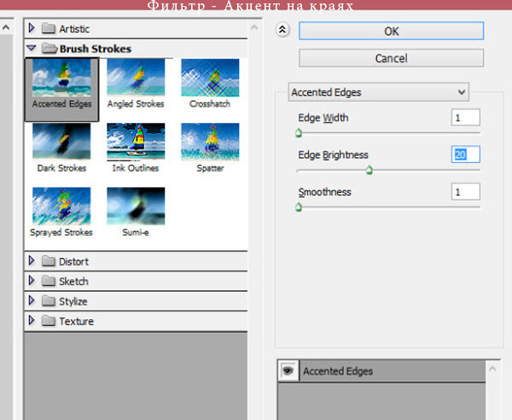The width and height of the screenshot is (512, 420).
Task: Click the Brush Strokes open folder icon
Action: pos(49,49)
